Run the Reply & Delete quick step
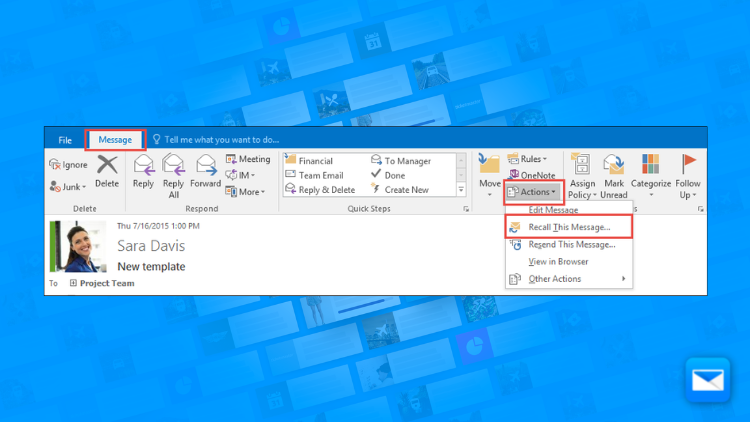Viewport: 750px width, 422px height. 320,189
